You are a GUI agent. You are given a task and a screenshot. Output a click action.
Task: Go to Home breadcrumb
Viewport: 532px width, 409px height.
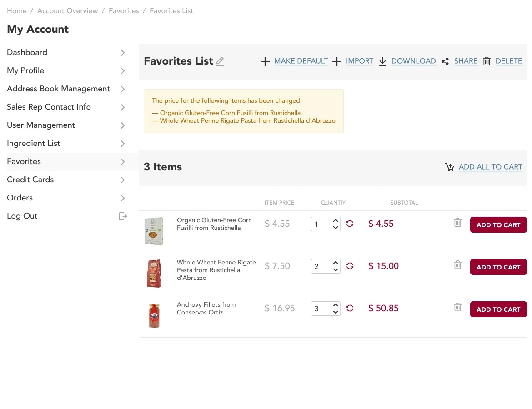tap(17, 11)
